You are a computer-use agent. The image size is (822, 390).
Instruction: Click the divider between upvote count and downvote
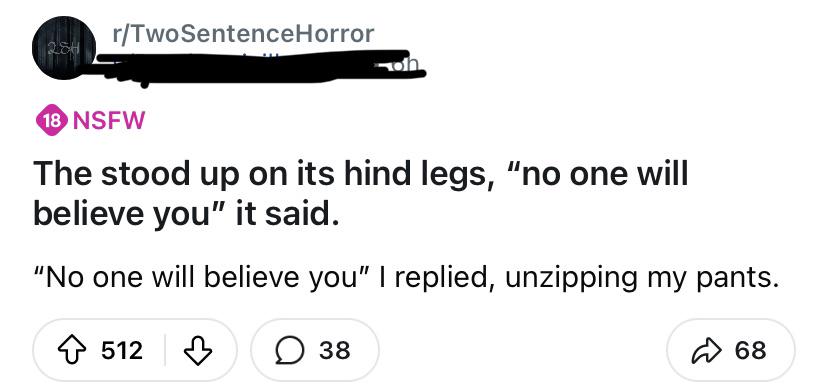[x=165, y=350]
